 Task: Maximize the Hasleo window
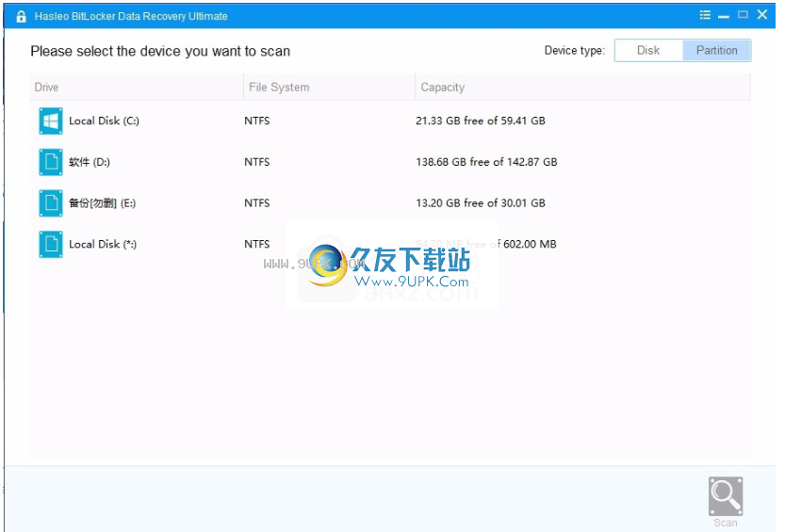[x=743, y=14]
